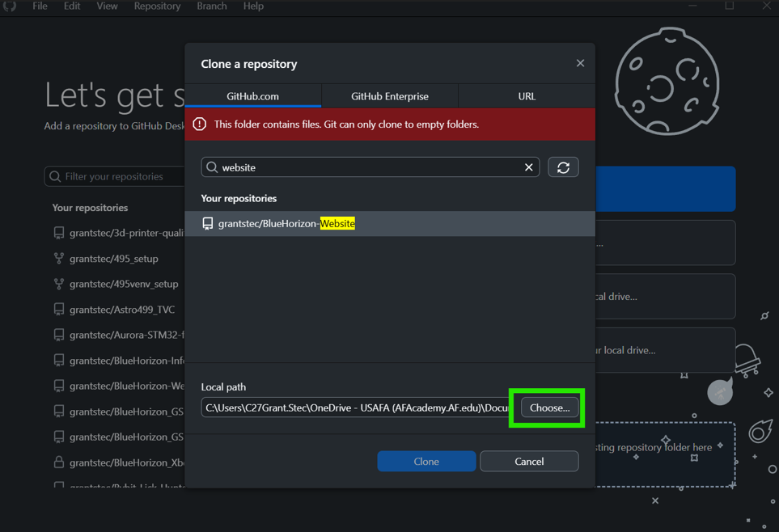Select grantstec/BlueHorizon-Inf in background repository list
Image resolution: width=779 pixels, height=532 pixels.
119,361
